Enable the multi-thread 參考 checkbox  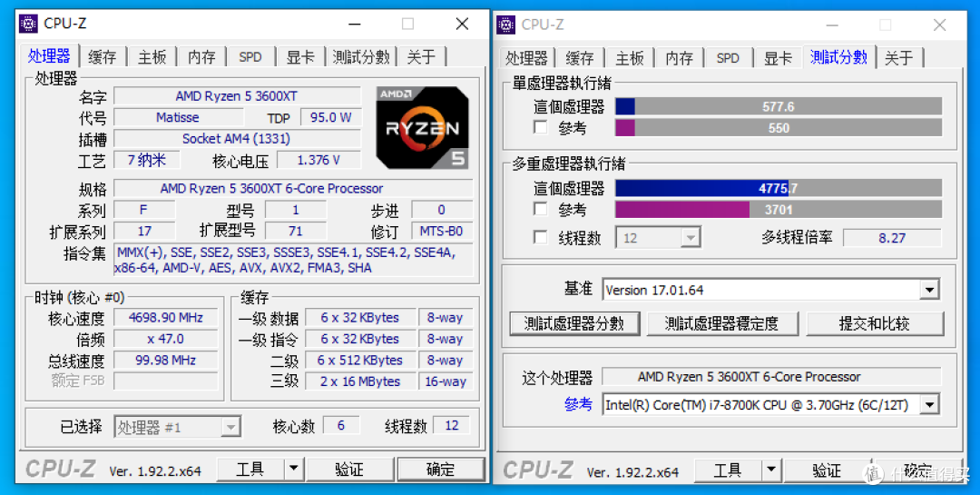pyautogui.click(x=541, y=209)
